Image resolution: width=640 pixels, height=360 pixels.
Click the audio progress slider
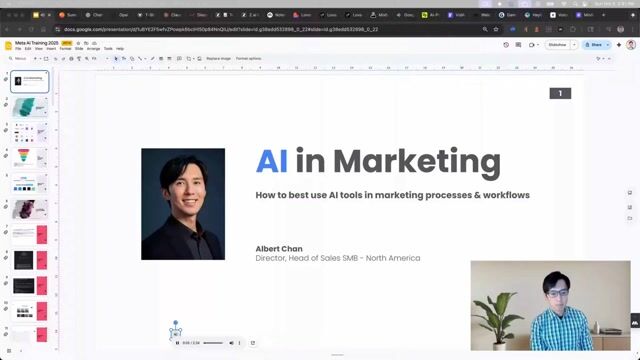coord(213,343)
